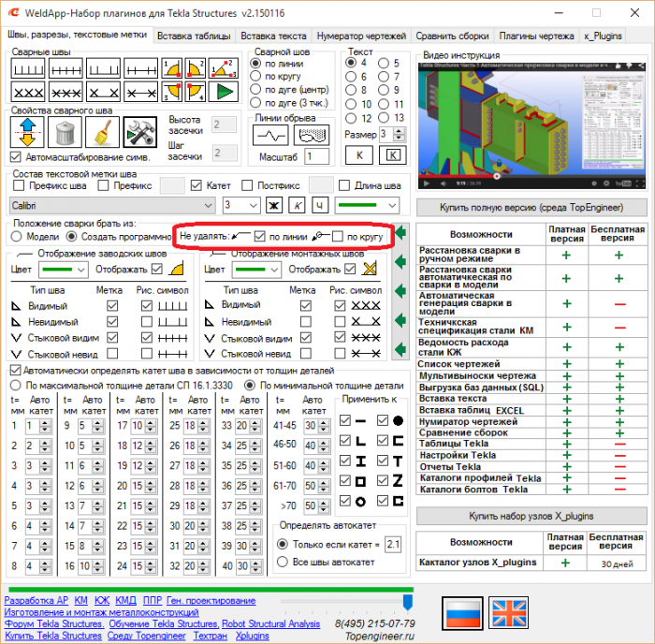Open 'Robot Structural Analysis' link
The width and height of the screenshot is (655, 644).
pyautogui.click(x=270, y=623)
